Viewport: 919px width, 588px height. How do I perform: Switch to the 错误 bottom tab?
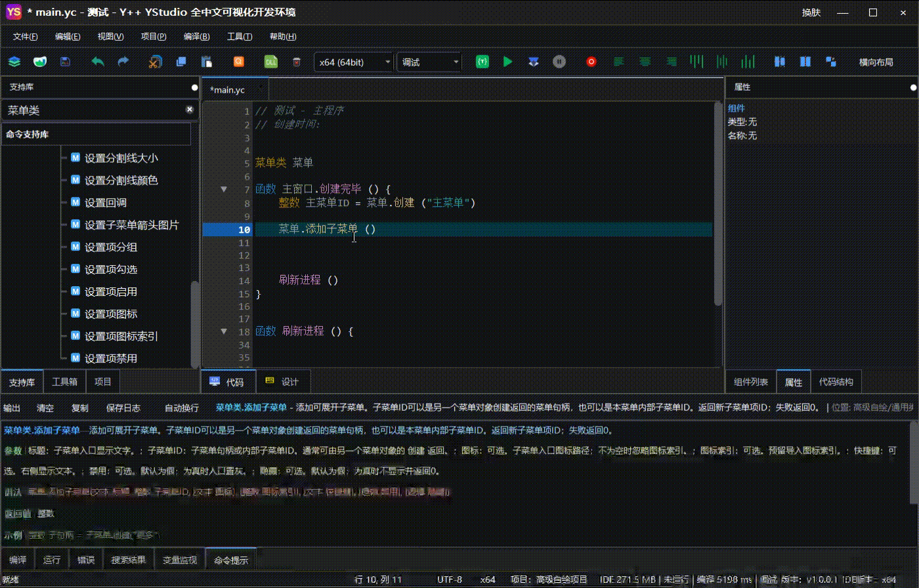(x=86, y=560)
